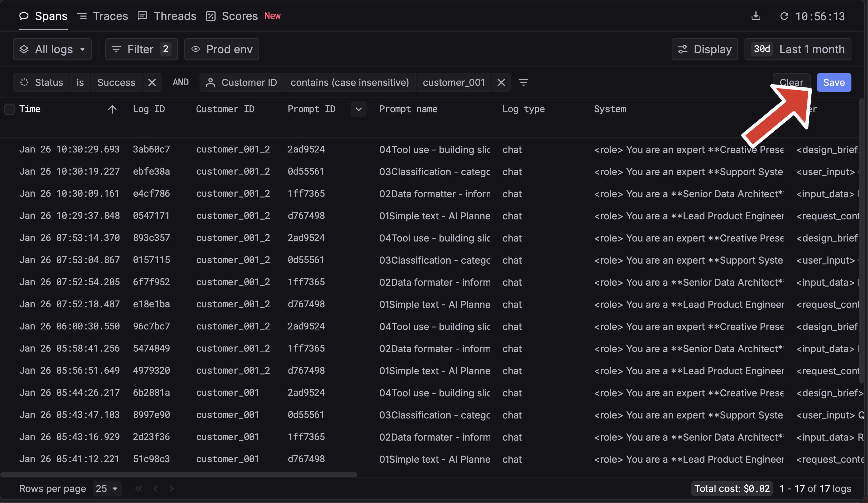
Task: Click the horizontal scrollbar under the table
Action: (x=178, y=474)
